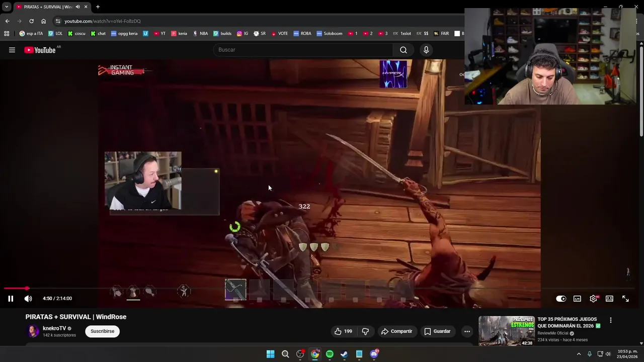The image size is (644, 362).
Task: Open the taskbar clock showing 10:53 p. m.
Action: [627, 354]
